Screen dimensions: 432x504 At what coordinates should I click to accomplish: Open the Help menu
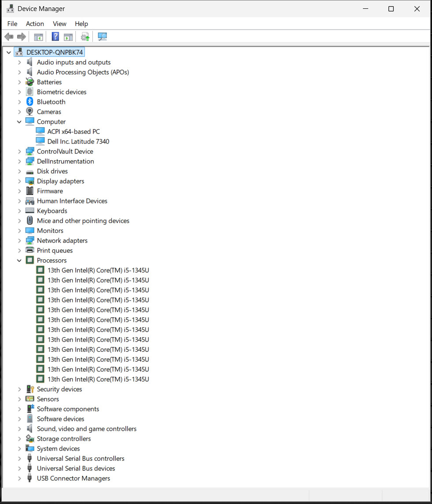[81, 24]
